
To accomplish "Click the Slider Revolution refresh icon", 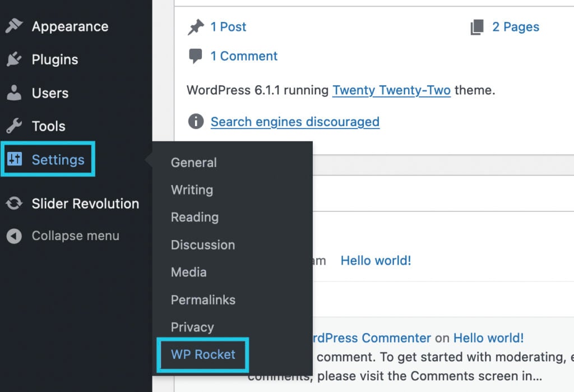I will [x=14, y=204].
